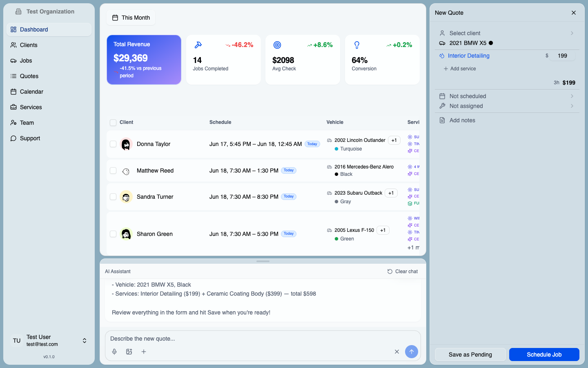Check the box for Sharon Green's row
588x368 pixels.
click(x=113, y=234)
